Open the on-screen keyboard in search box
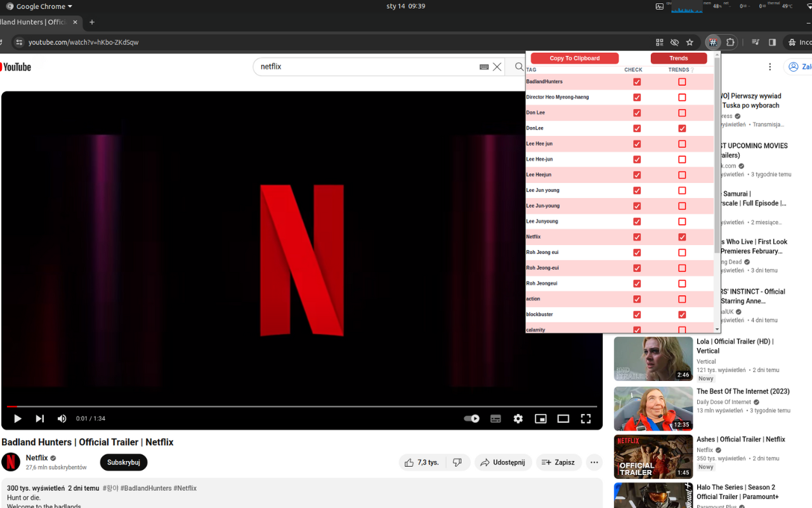 [x=484, y=67]
